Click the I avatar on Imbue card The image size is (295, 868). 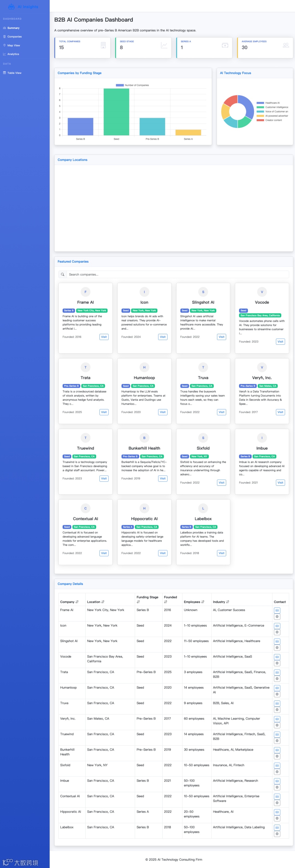point(262,438)
